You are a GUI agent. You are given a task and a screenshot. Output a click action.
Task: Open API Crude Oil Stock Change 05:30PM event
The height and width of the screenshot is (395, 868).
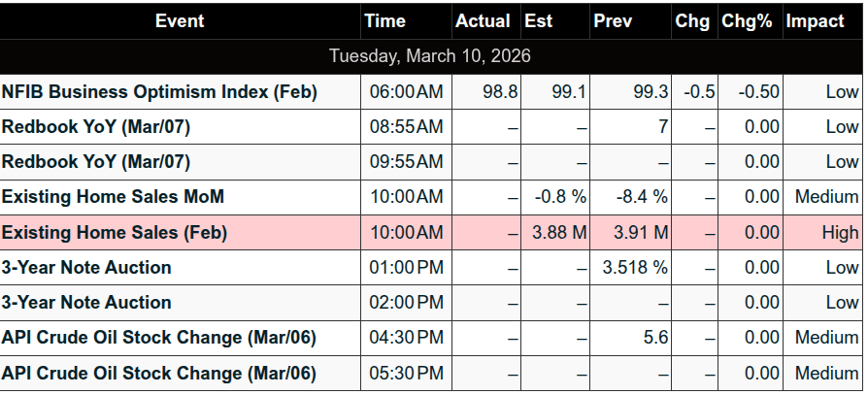(158, 373)
